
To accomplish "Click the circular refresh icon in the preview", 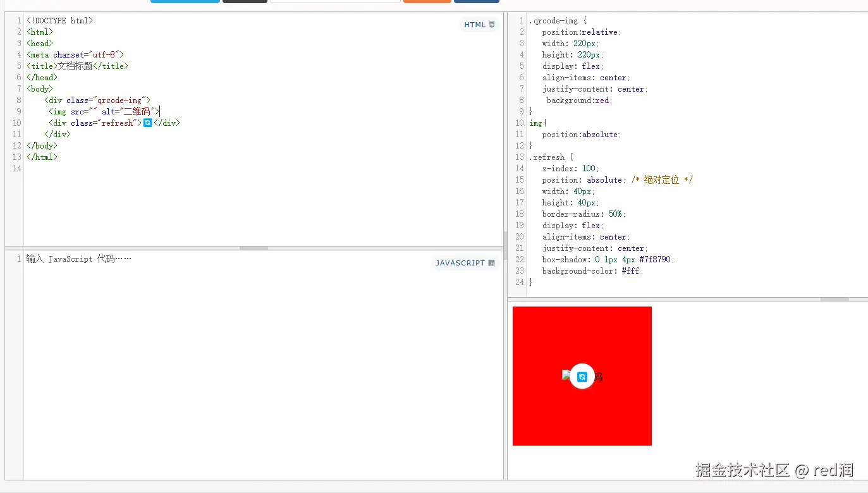I will [582, 377].
